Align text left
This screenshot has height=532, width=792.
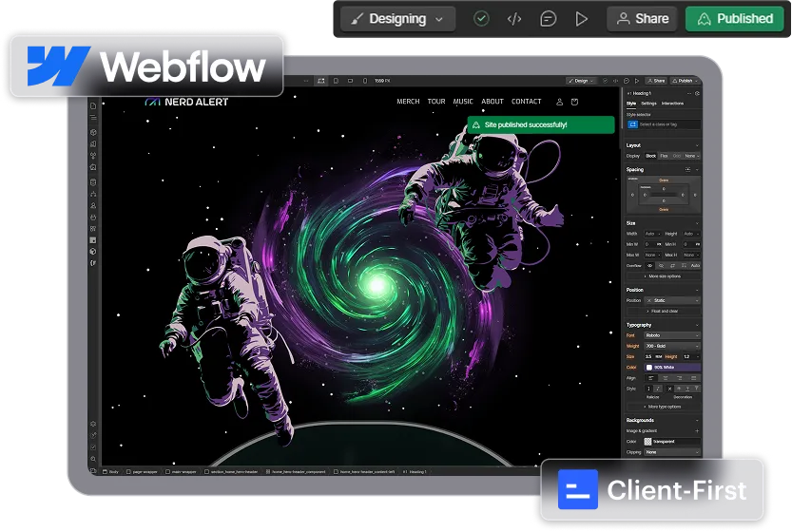point(651,378)
